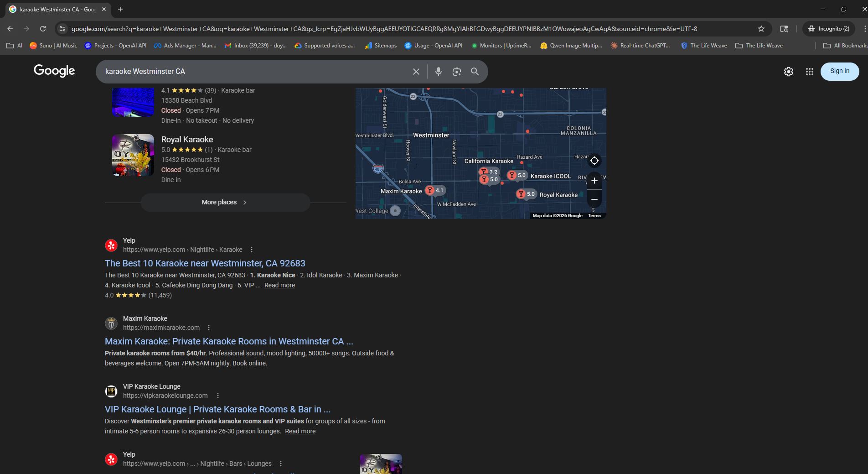Open Maxim Karaoke: Private Karaoke Rooms link

(229, 341)
